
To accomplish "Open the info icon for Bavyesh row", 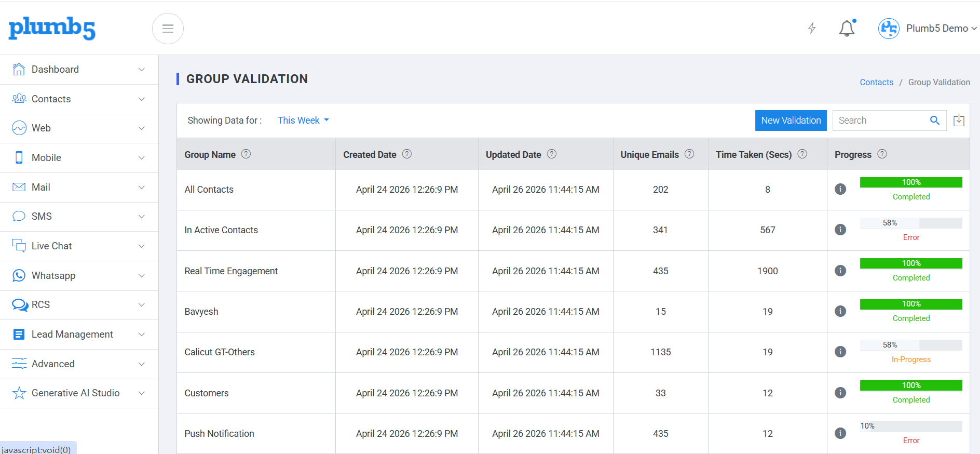I will pyautogui.click(x=840, y=311).
